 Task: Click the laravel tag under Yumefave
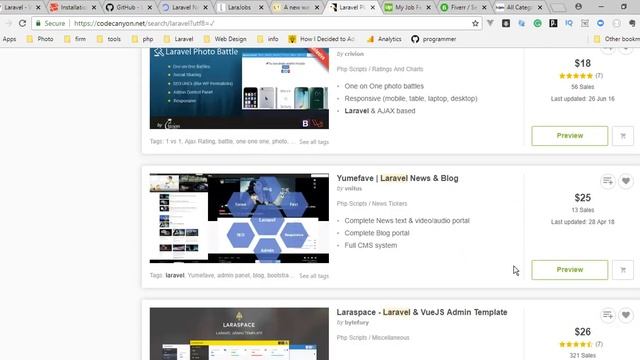[175, 276]
